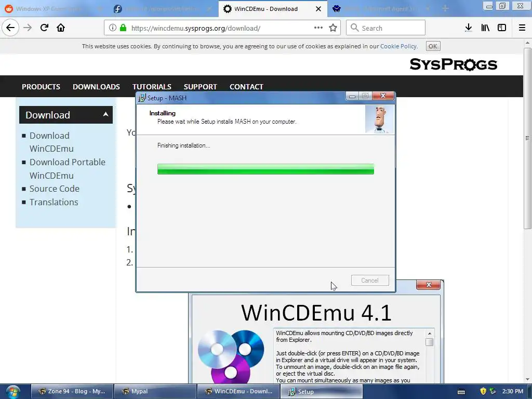The height and width of the screenshot is (399, 532).
Task: Click the Setup taskbar button
Action: 321,392
